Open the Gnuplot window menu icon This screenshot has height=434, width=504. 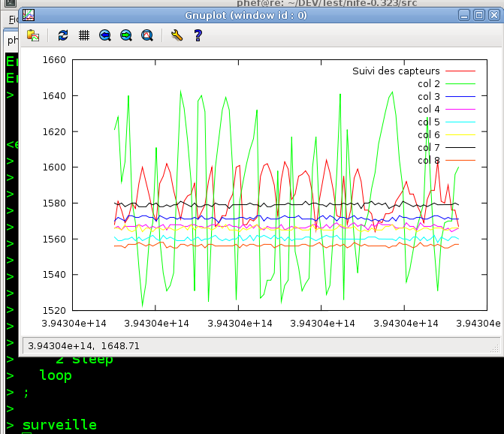[28, 14]
